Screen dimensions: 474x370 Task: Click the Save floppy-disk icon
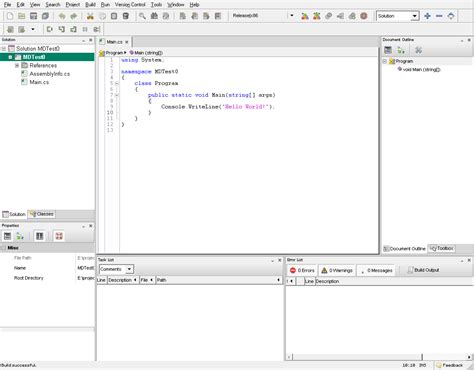click(x=33, y=16)
